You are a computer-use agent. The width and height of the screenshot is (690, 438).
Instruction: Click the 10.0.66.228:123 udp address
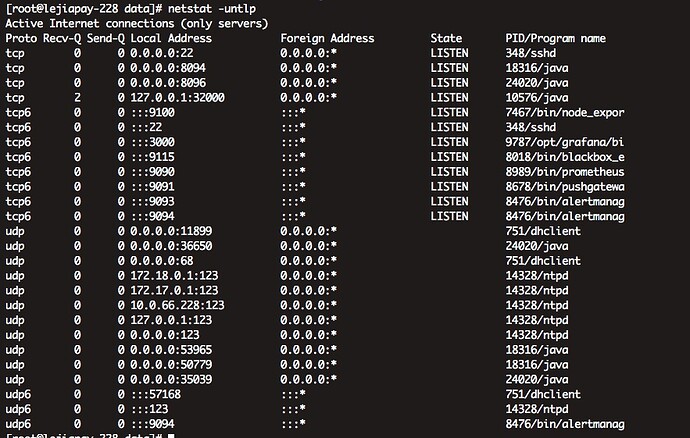[177, 305]
